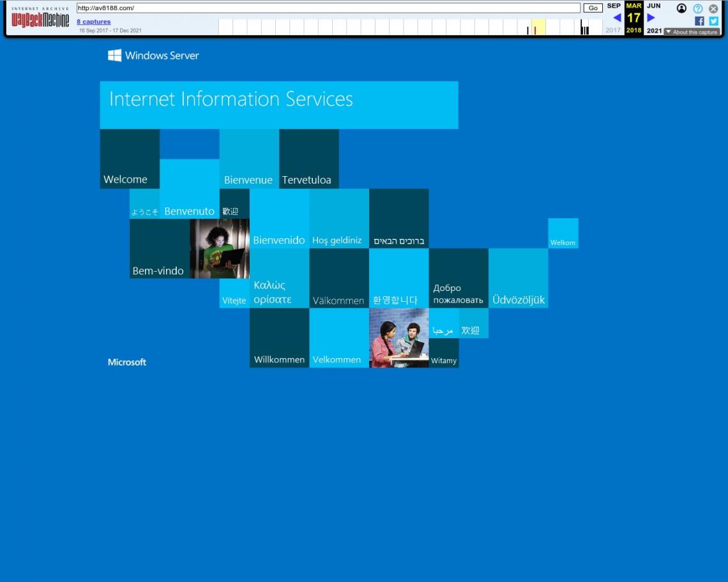Select the Bienvenido tile

(280, 219)
